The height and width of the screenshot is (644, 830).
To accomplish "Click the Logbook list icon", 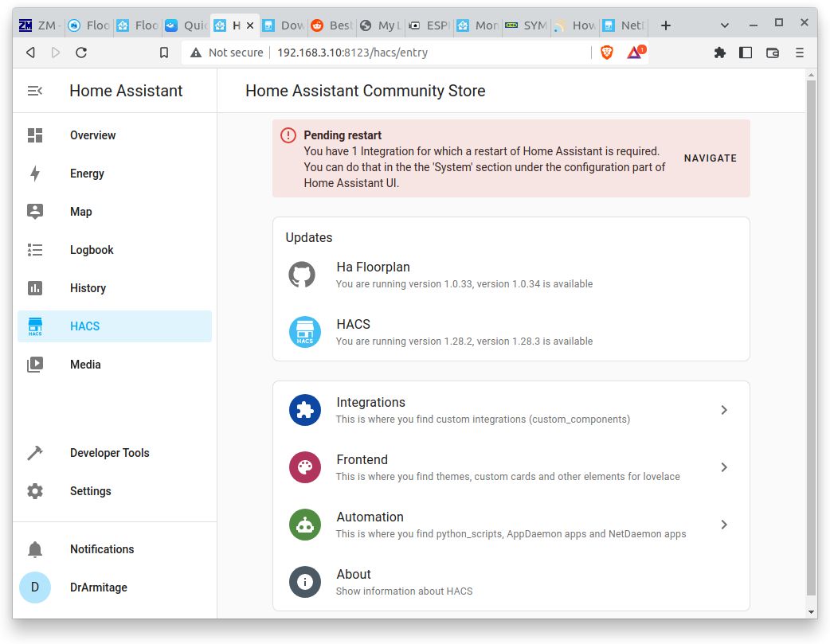I will click(x=35, y=250).
